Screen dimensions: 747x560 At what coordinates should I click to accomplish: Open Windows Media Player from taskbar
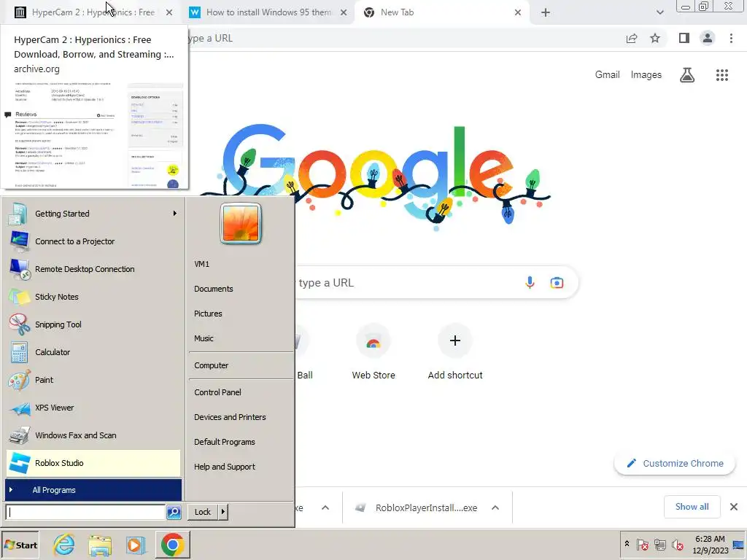[136, 545]
